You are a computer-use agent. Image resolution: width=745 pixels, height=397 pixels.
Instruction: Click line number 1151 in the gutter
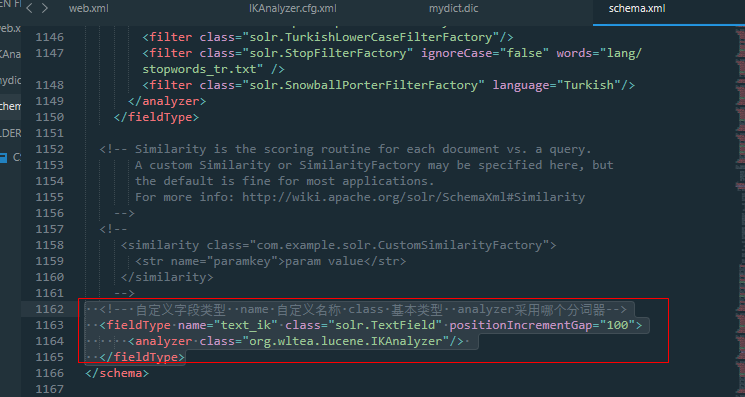(49, 133)
